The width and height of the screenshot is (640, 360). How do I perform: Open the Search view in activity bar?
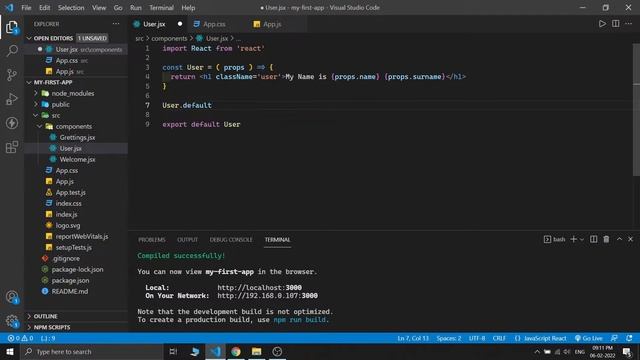(x=12, y=51)
